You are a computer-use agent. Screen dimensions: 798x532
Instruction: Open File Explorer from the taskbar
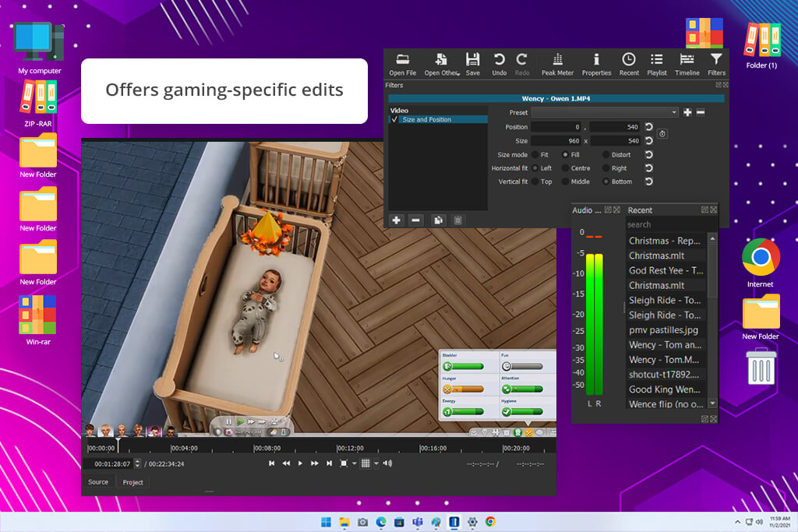pos(344,522)
